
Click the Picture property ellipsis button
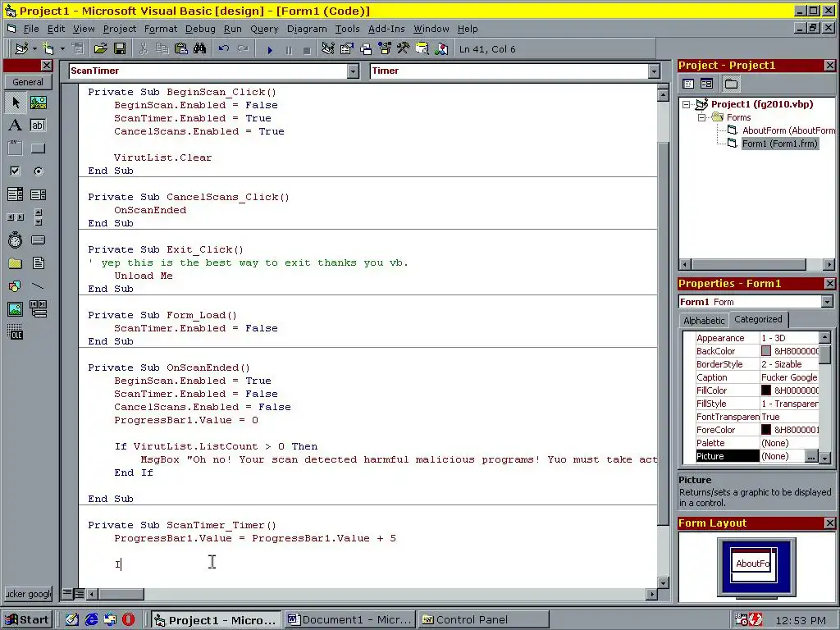click(811, 456)
